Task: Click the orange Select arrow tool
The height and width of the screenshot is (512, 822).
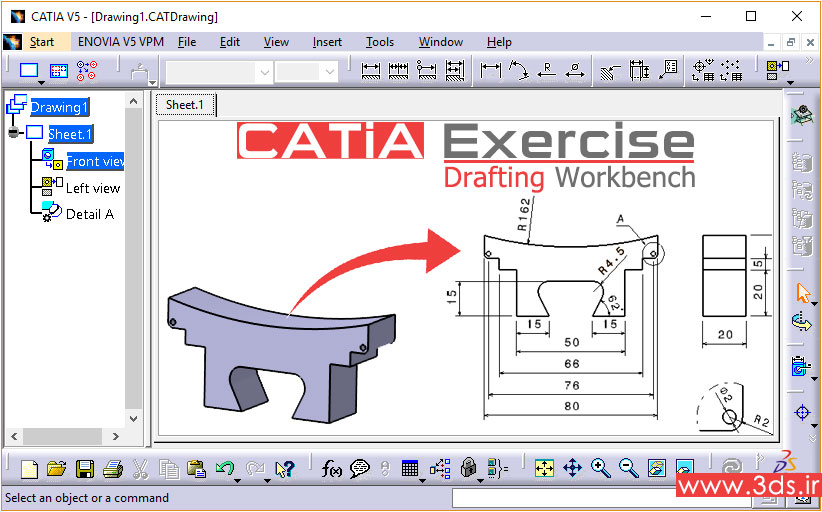Action: click(x=802, y=293)
